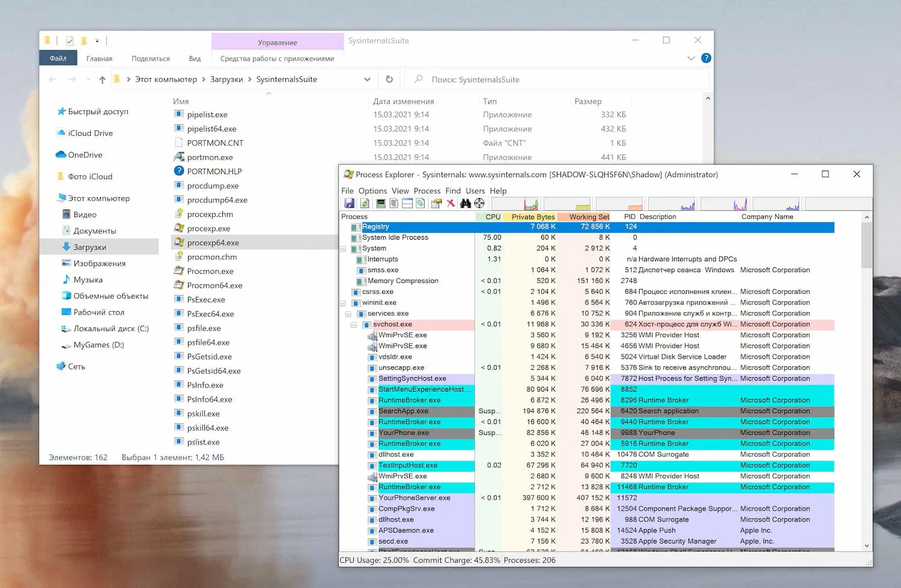The height and width of the screenshot is (588, 901).
Task: Switch to the Вид ribbon tab
Action: (195, 58)
